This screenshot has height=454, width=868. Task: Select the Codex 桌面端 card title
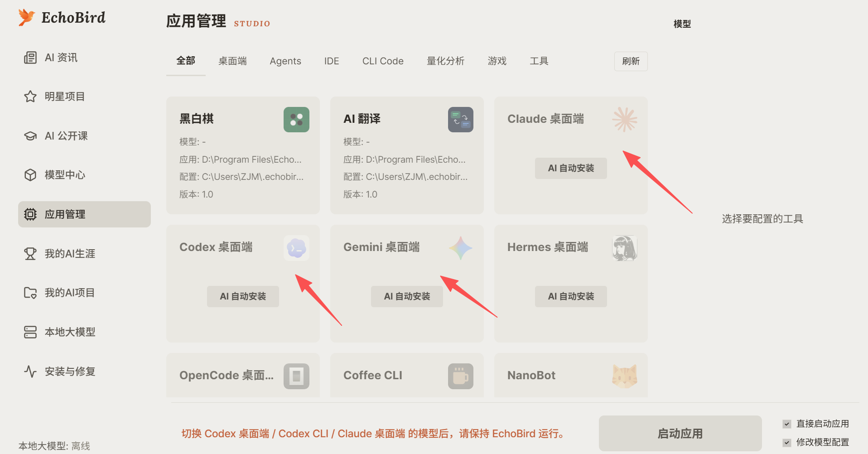click(x=216, y=247)
